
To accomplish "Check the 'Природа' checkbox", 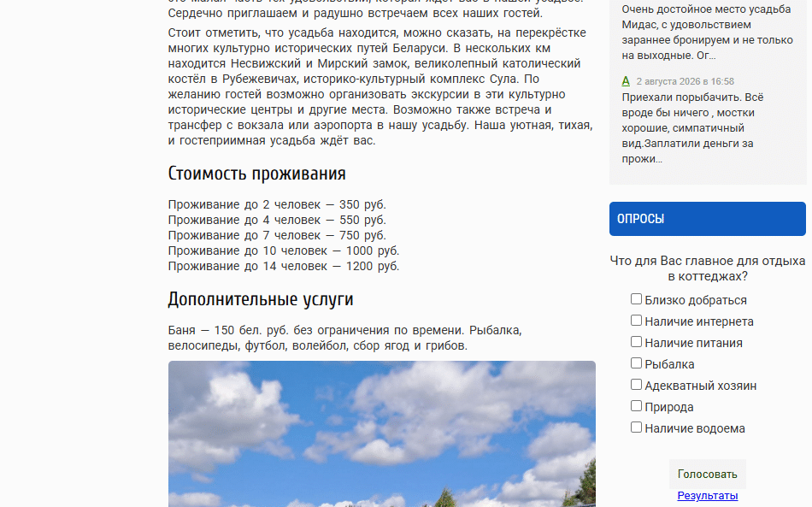I will [x=636, y=406].
